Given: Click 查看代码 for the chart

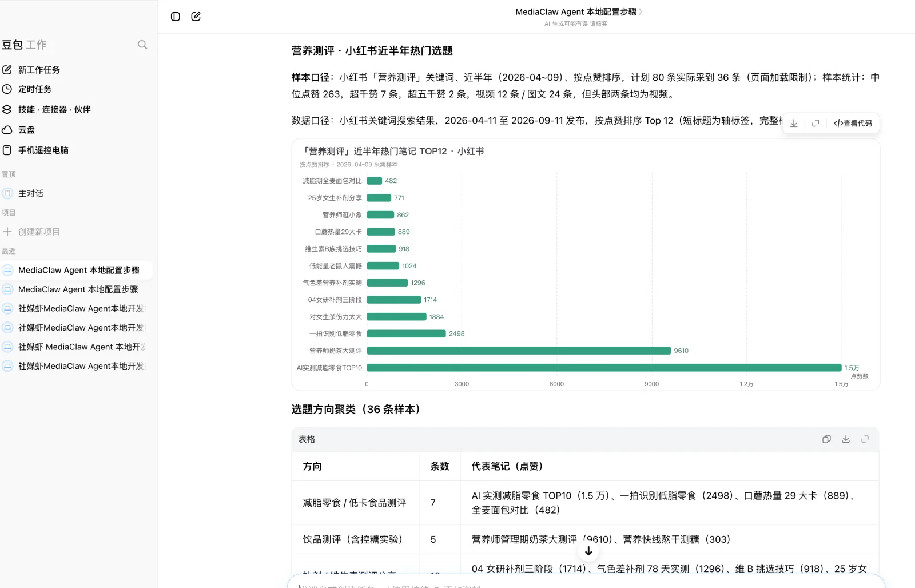Looking at the screenshot, I should pos(853,123).
